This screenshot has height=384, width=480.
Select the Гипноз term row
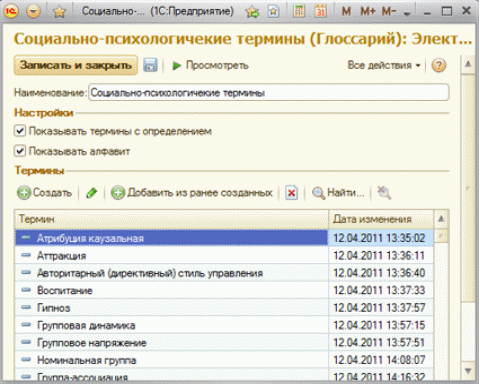coord(171,308)
